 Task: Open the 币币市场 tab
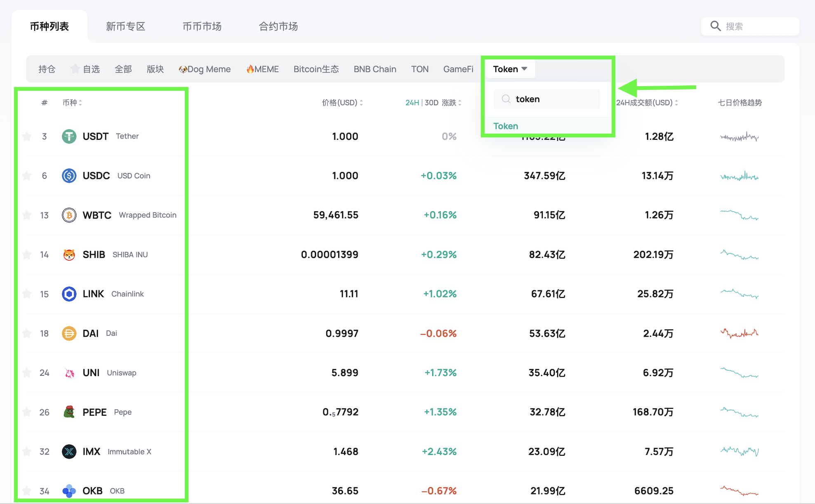(202, 26)
